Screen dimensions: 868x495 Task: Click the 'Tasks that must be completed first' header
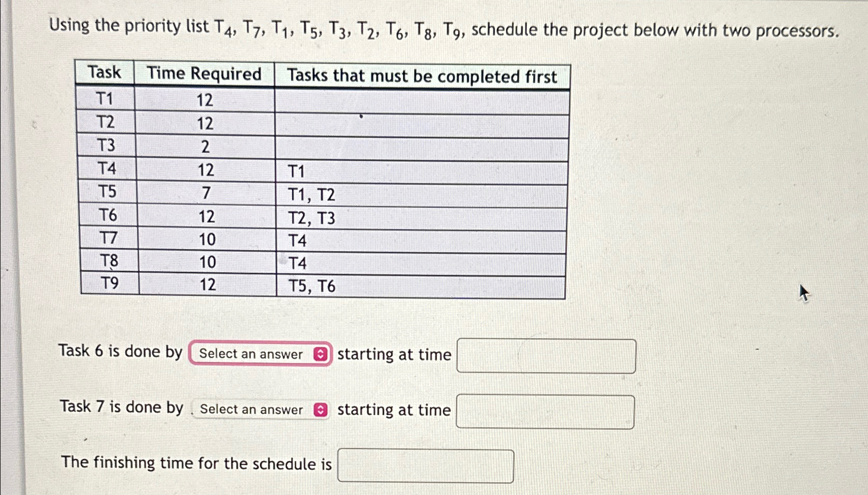422,77
